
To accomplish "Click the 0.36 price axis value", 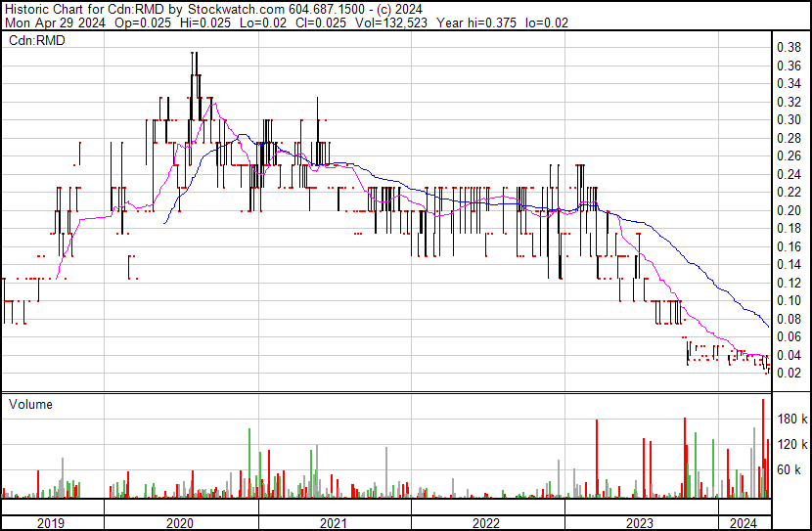I will tap(789, 66).
